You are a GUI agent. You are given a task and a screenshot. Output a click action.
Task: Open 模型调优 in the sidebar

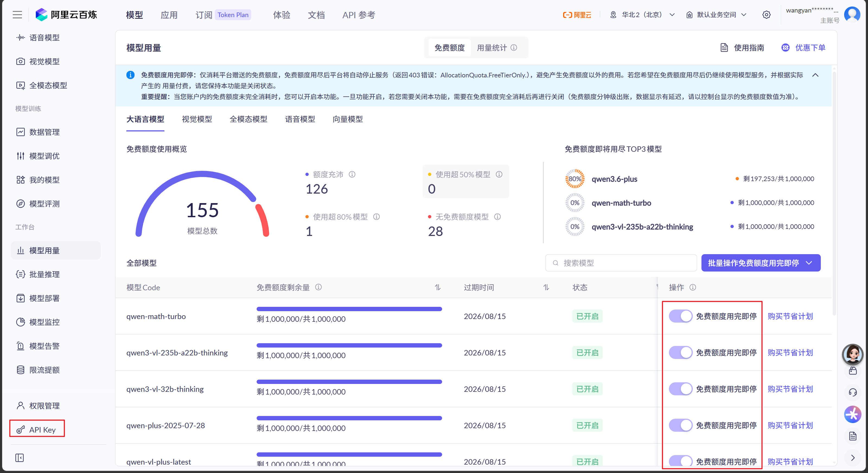[x=56, y=156]
